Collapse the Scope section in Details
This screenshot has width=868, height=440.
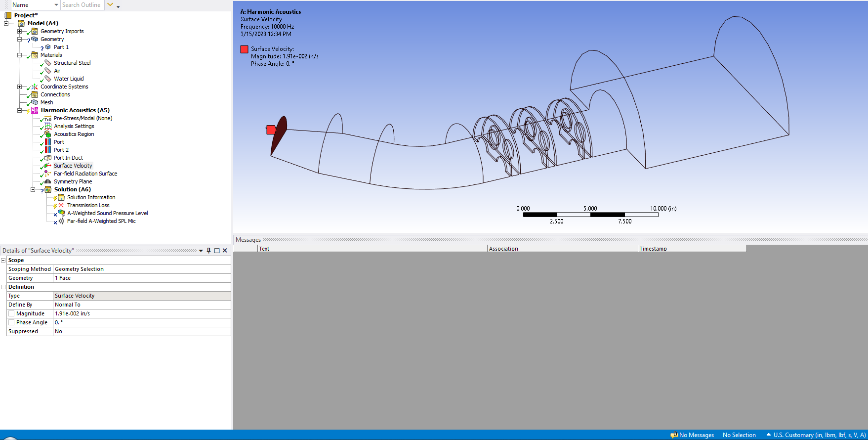3,260
